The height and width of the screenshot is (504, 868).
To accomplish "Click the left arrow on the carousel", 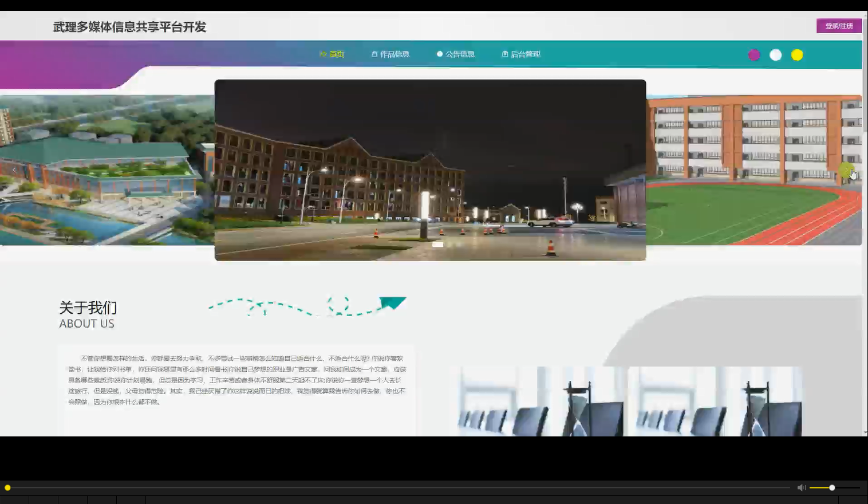I will tap(13, 170).
